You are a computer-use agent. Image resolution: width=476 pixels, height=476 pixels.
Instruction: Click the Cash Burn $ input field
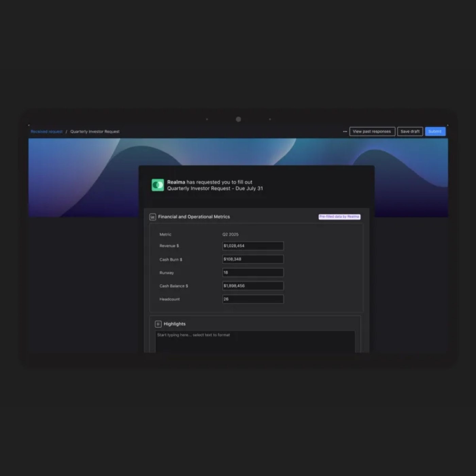[253, 259]
